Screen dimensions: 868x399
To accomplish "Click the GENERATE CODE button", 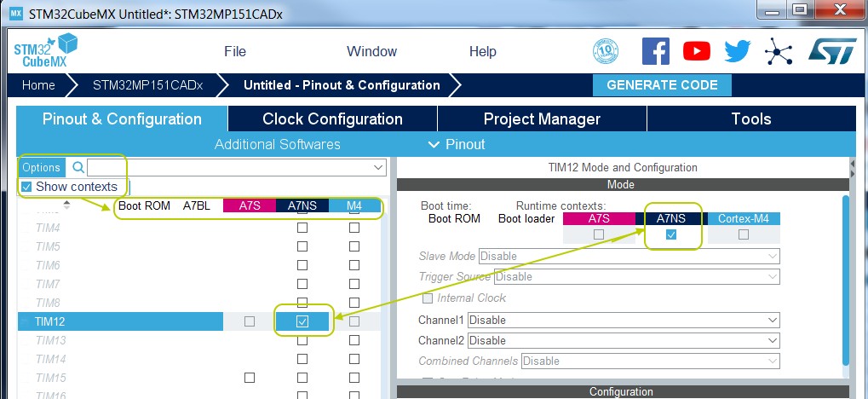I will (662, 85).
